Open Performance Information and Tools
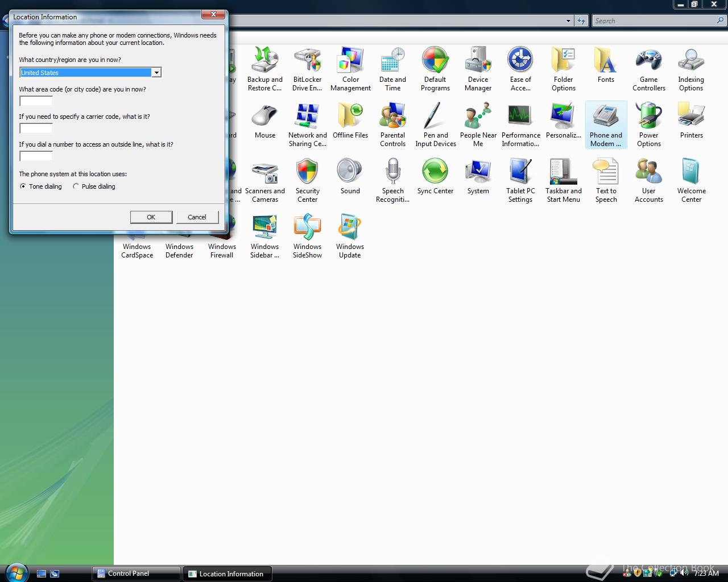 click(520, 125)
